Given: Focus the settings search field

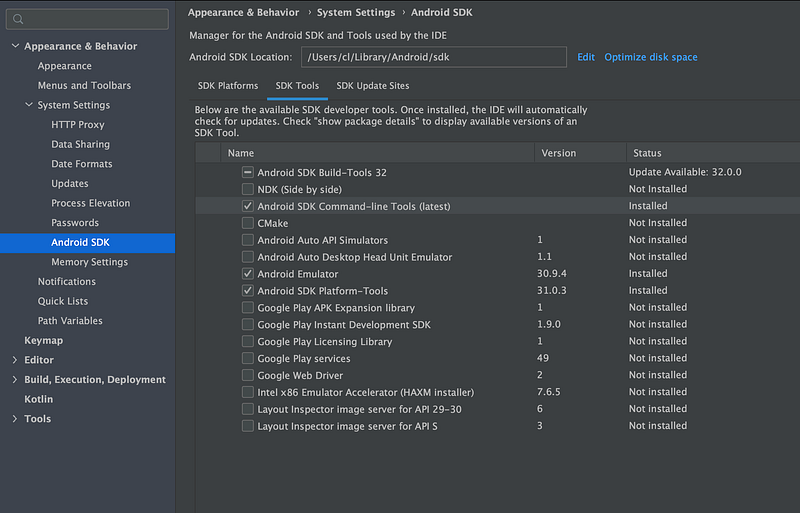Looking at the screenshot, I should [87, 19].
